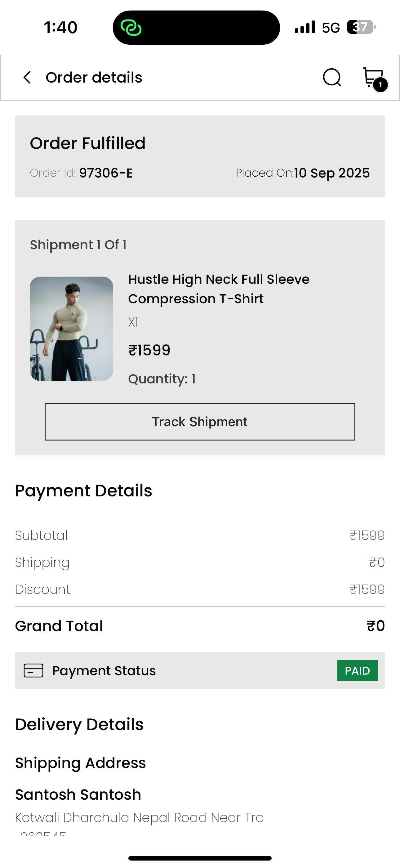Tap the green link icon in Dynamic Island
The image size is (400, 868).
[x=131, y=28]
